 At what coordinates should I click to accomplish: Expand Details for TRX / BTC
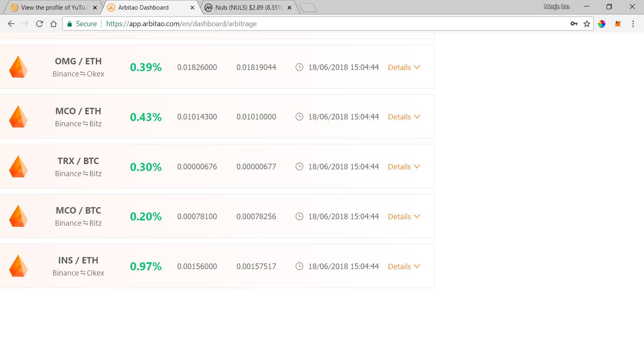pyautogui.click(x=404, y=167)
